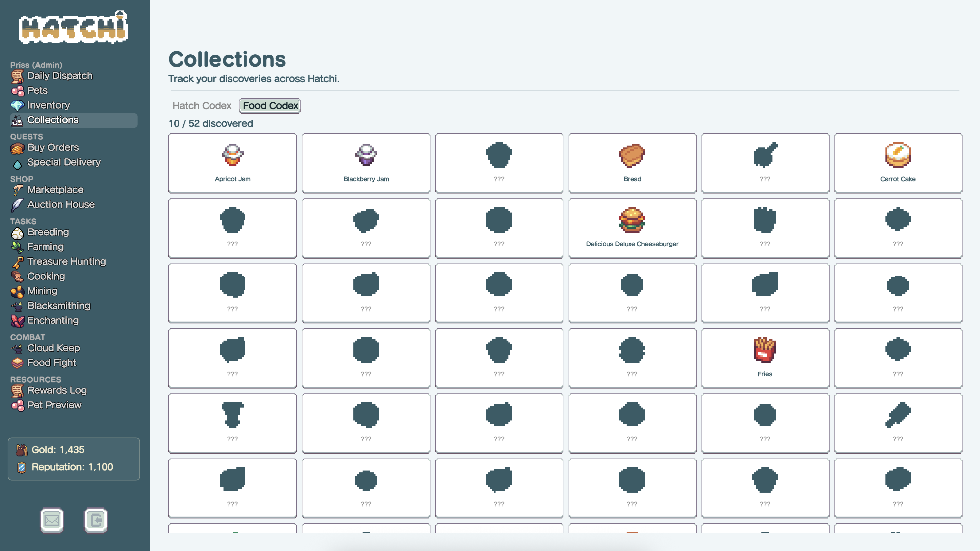Click the mail envelope icon button
Image resolution: width=980 pixels, height=551 pixels.
pos(52,520)
